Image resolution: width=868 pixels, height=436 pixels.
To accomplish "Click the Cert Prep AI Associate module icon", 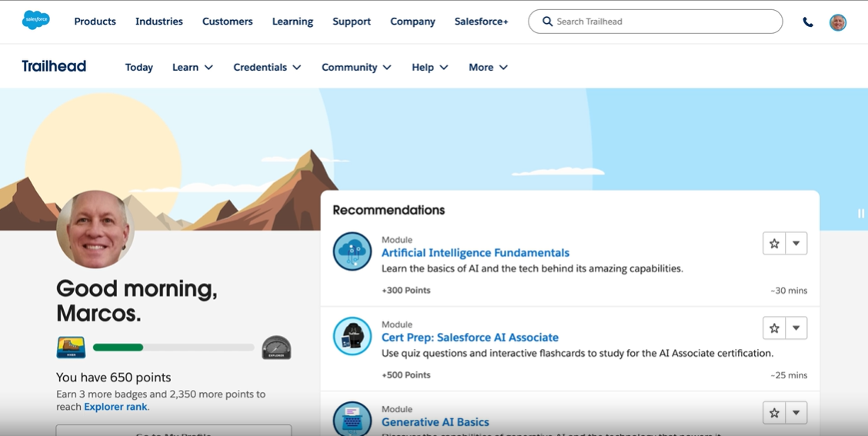I will (352, 336).
